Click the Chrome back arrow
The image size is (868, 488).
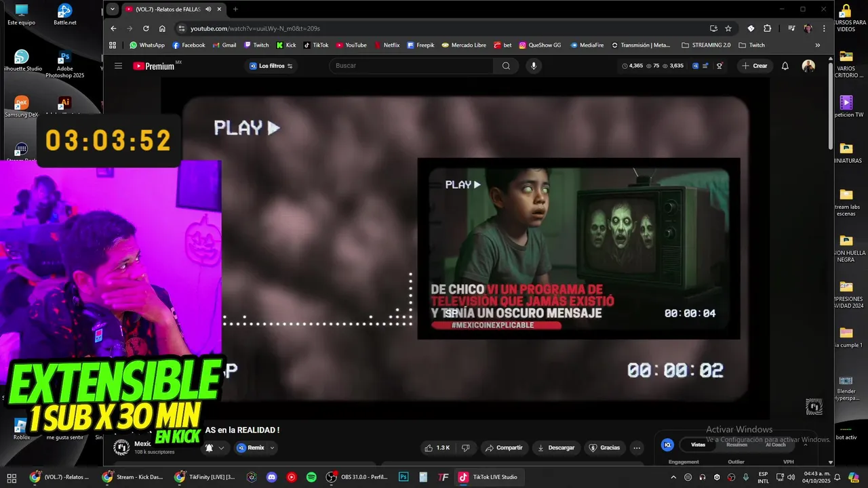(x=113, y=28)
